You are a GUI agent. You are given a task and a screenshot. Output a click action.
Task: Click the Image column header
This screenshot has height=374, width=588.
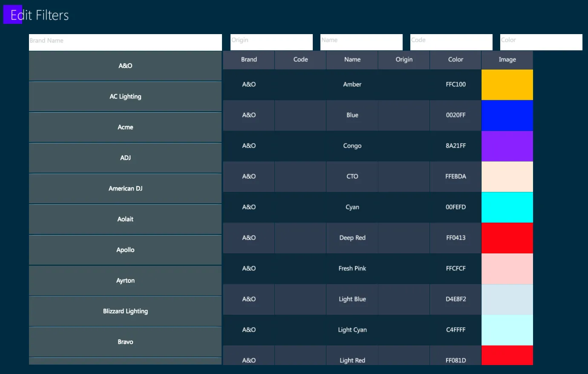point(507,60)
